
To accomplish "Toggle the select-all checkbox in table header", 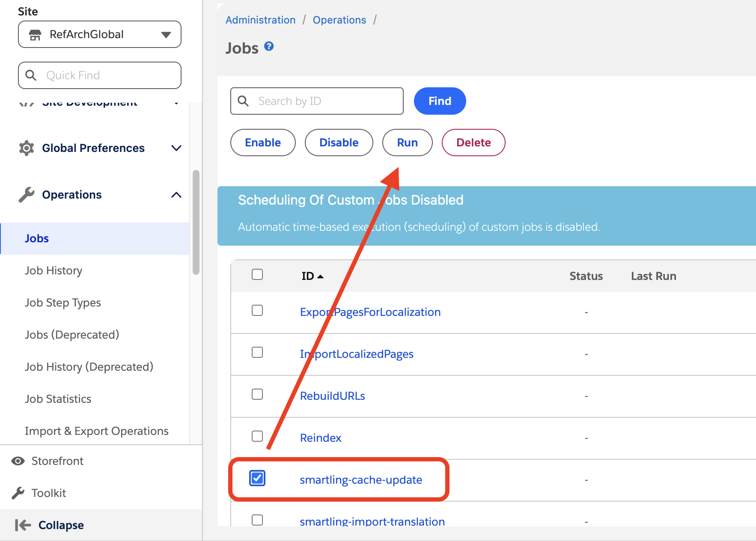I will pyautogui.click(x=257, y=274).
